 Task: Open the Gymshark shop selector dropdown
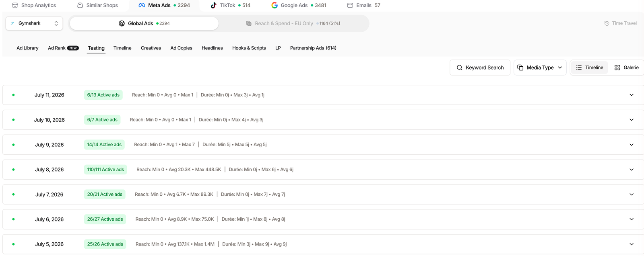34,23
